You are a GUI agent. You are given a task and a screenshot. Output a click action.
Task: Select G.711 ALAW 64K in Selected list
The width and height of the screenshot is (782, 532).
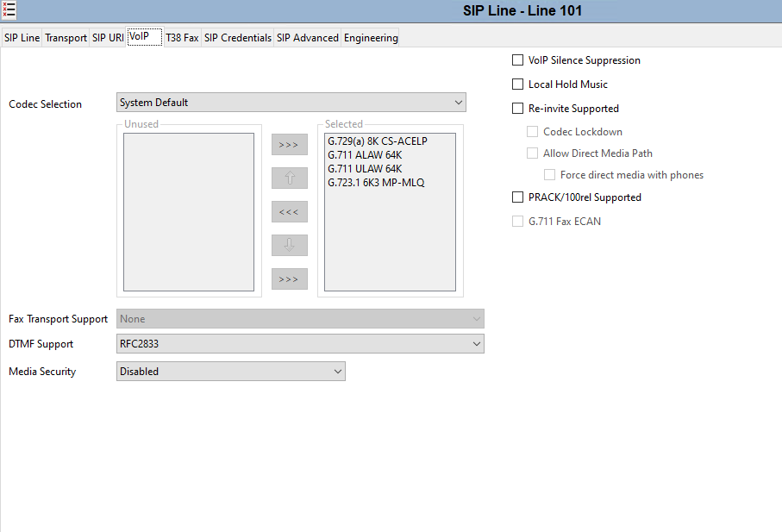(365, 155)
